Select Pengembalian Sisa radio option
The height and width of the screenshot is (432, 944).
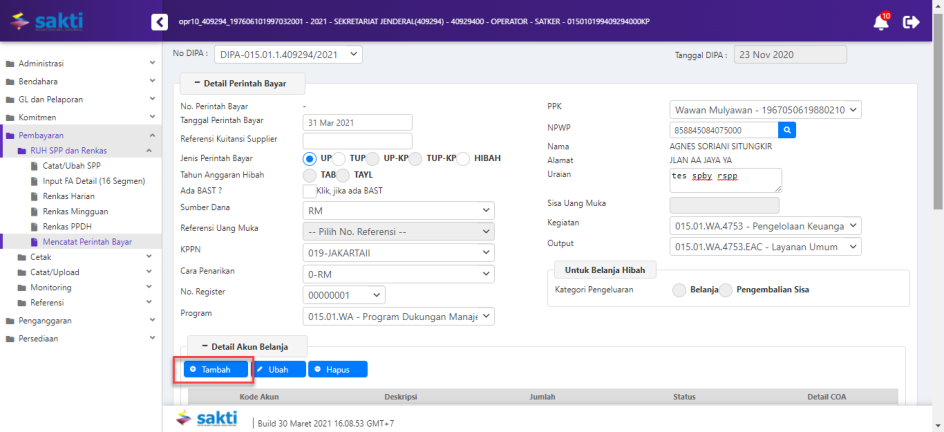click(727, 290)
